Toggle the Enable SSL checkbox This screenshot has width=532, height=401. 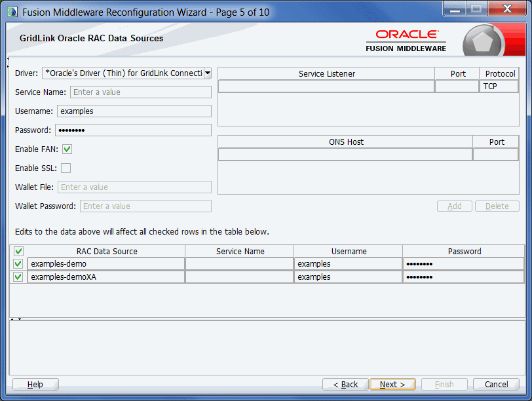[66, 168]
